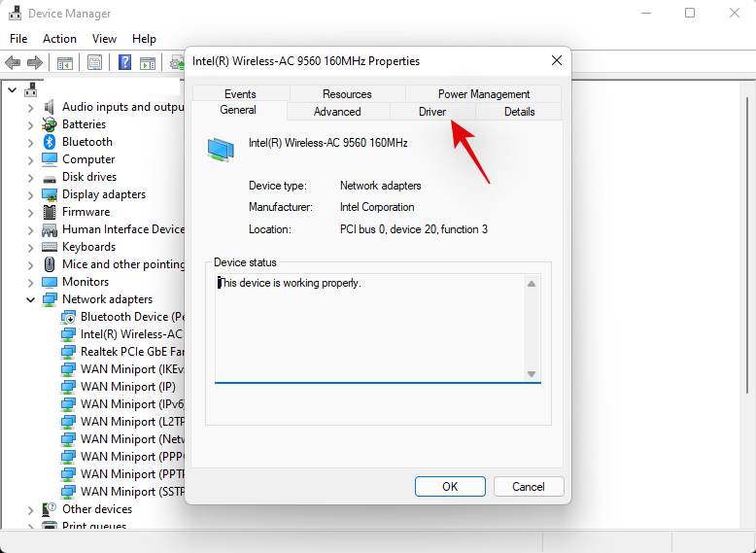
Task: Expand the Display adapters node
Action: tap(30, 195)
